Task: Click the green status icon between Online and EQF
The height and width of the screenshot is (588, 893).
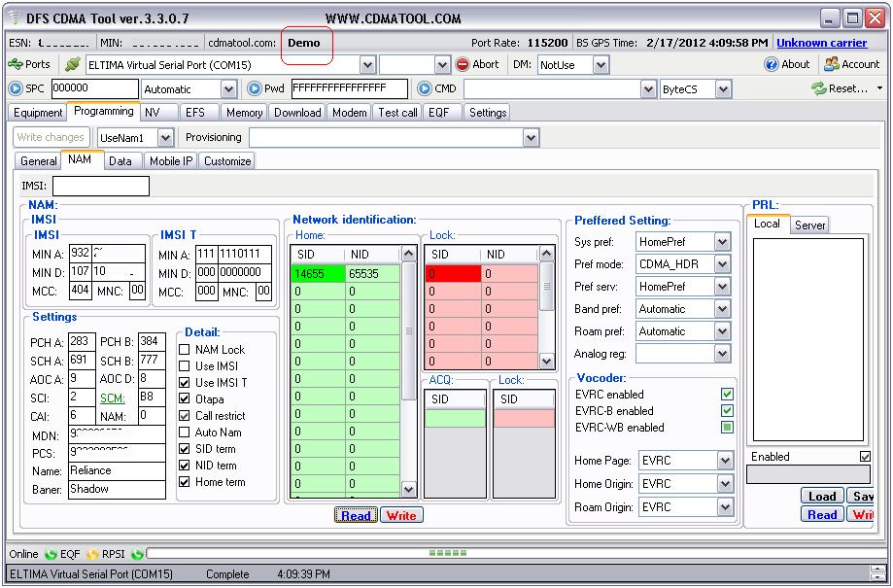Action: pos(51,554)
